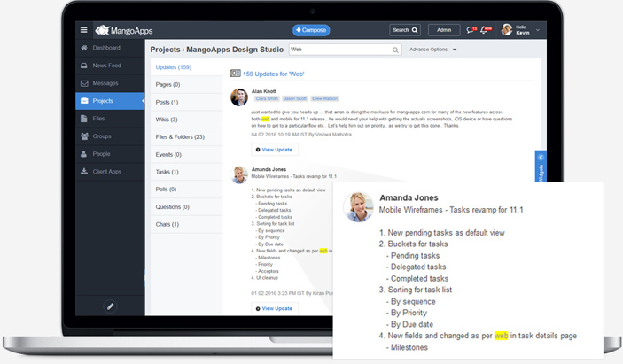623x364 pixels.
Task: Select the Questions (0) tab
Action: (187, 207)
